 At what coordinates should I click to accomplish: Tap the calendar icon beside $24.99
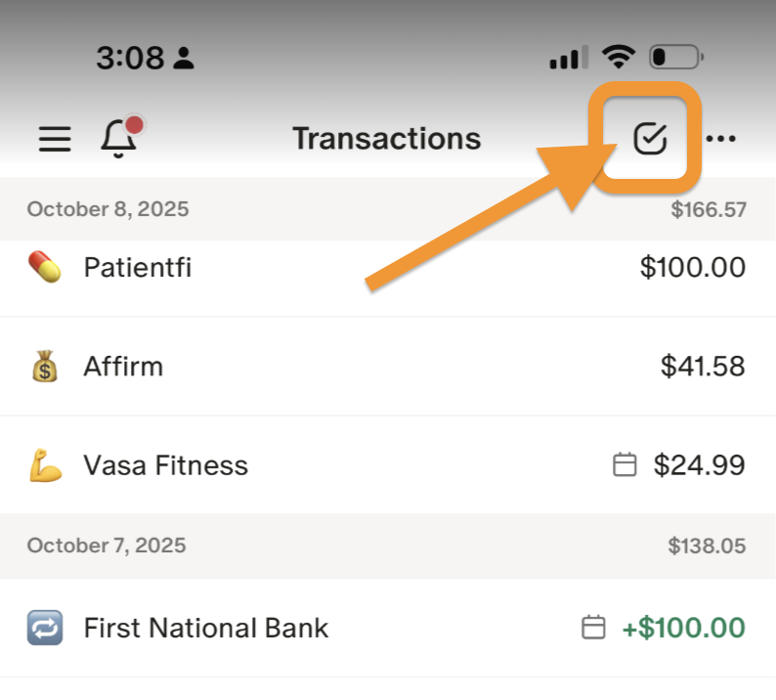[625, 465]
